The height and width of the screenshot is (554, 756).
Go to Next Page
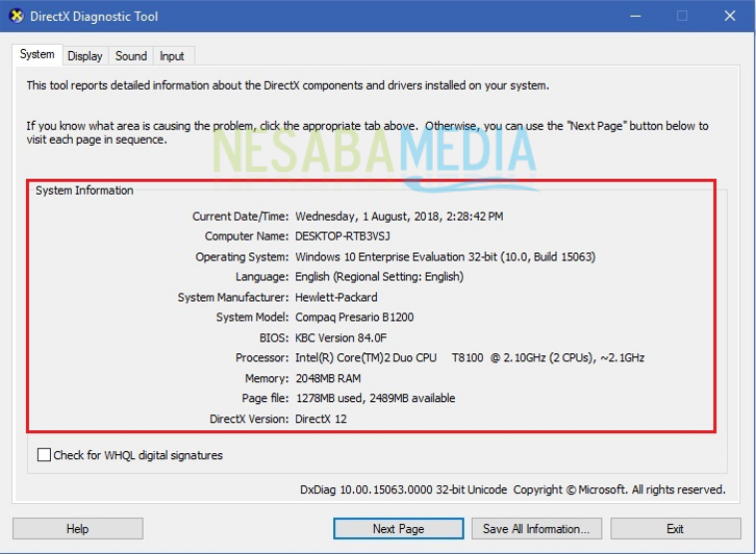(x=398, y=529)
